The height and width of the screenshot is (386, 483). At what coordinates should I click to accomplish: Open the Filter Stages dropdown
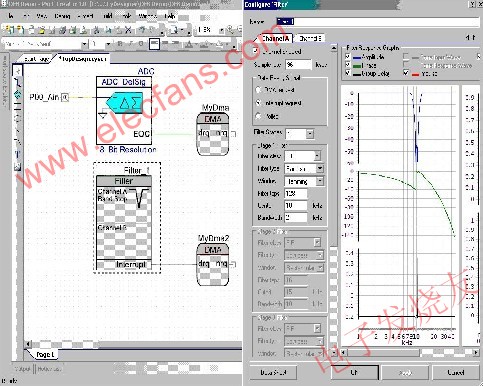tap(310, 134)
